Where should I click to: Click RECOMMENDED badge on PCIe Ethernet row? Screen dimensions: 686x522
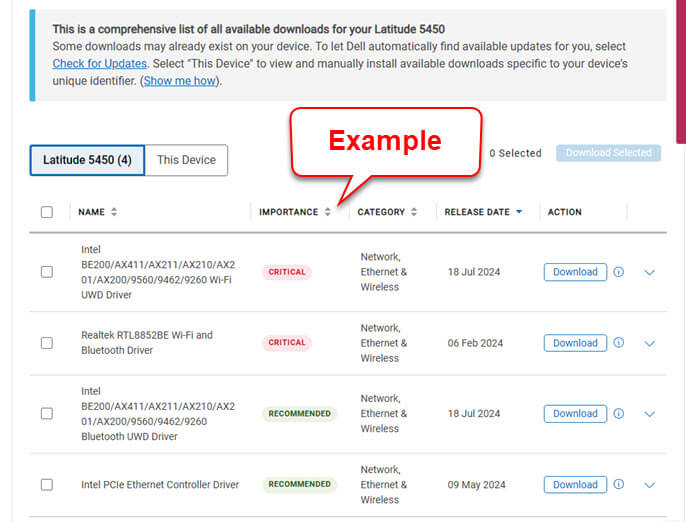coord(299,484)
